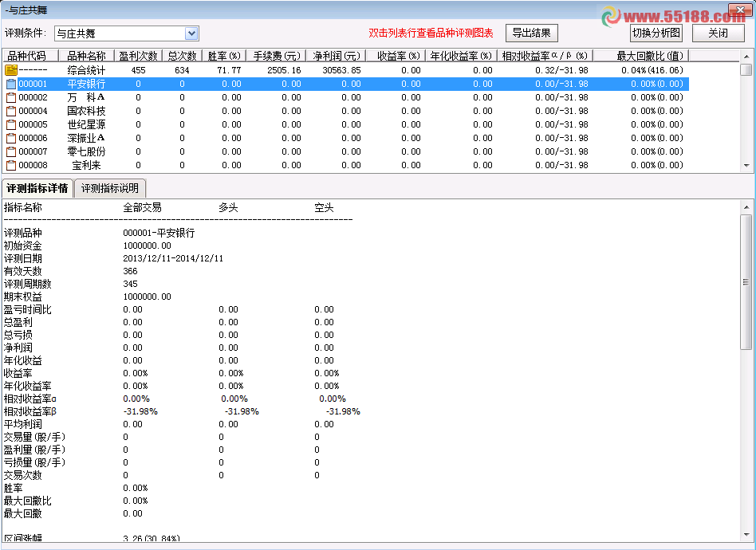The height and width of the screenshot is (550, 756).
Task: Click the 相对收益率β label
Action: (30, 411)
